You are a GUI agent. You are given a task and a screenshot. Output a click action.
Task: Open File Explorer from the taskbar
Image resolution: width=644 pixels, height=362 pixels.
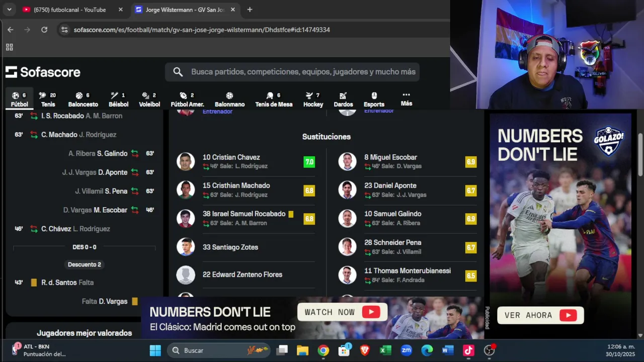pyautogui.click(x=302, y=350)
